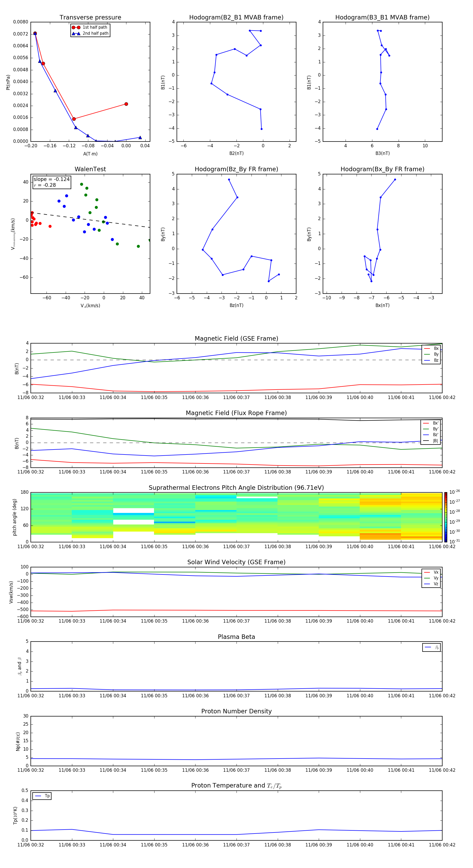Click the 'Bz(nT)' x-axis label
Viewport: 473px width, 868px height.
pos(236,305)
